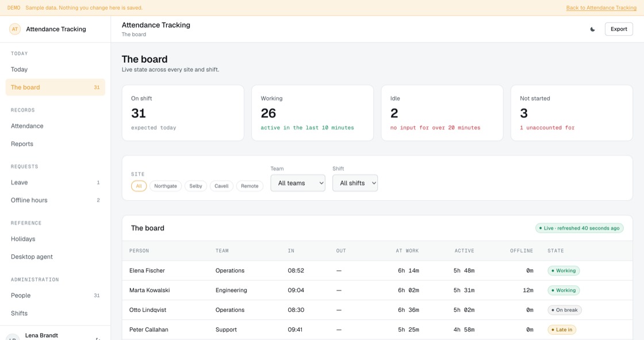The image size is (644, 340).
Task: Click the Idle 2 card
Action: coord(442,113)
